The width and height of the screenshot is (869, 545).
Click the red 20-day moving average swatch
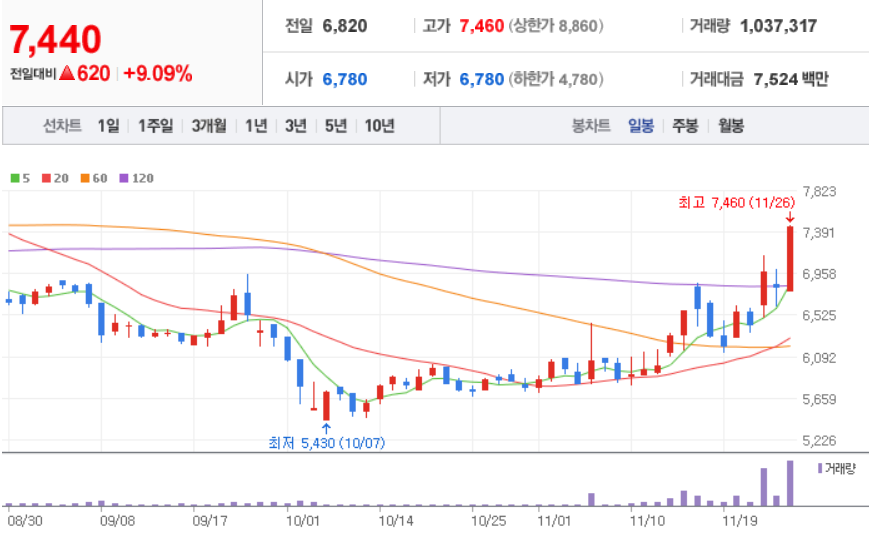47,179
